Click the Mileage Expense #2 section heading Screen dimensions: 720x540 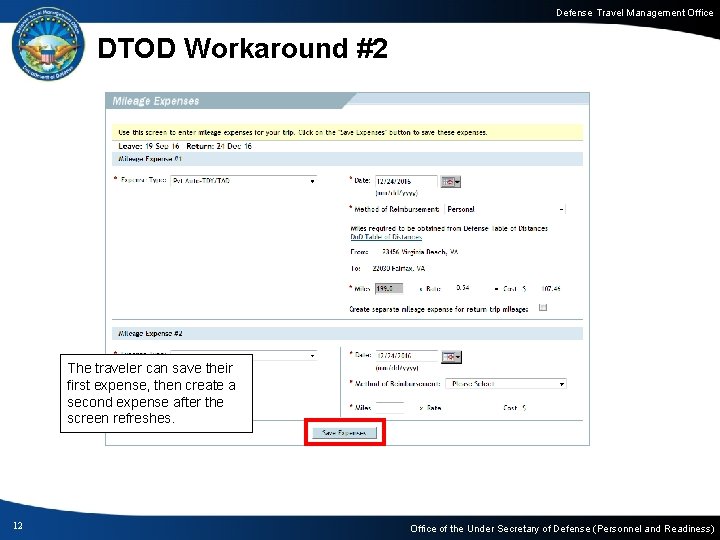click(x=151, y=333)
